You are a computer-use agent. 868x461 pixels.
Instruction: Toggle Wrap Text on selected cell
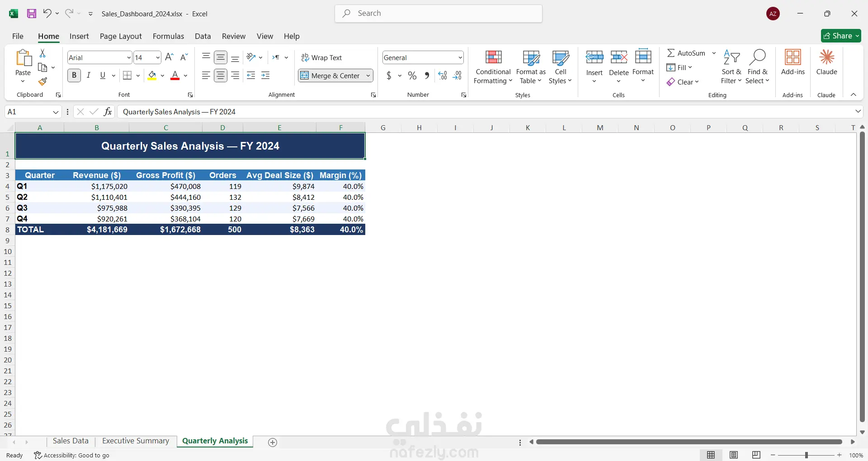click(x=321, y=57)
